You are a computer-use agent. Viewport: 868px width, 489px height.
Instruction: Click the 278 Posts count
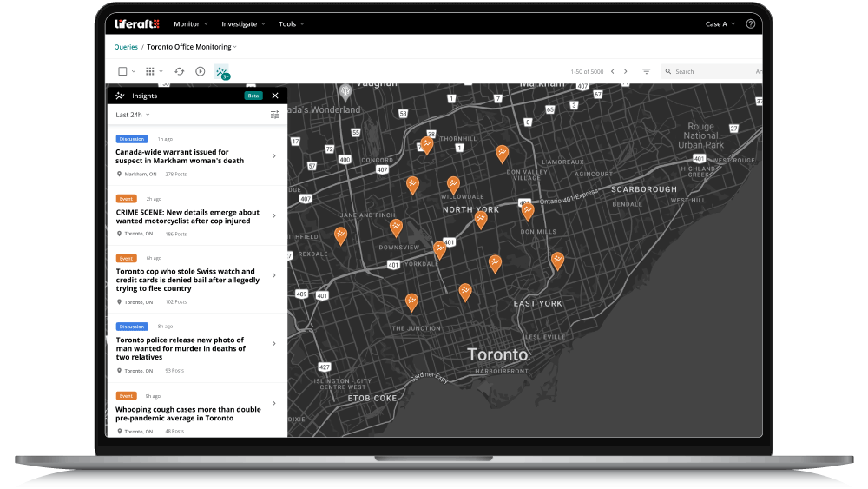(x=176, y=175)
